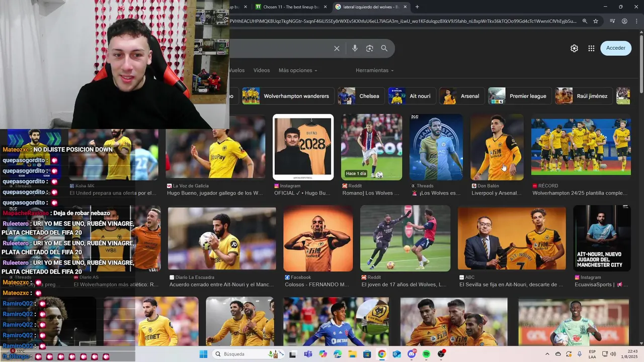
Task: Open Windows Start menu
Action: (x=203, y=354)
